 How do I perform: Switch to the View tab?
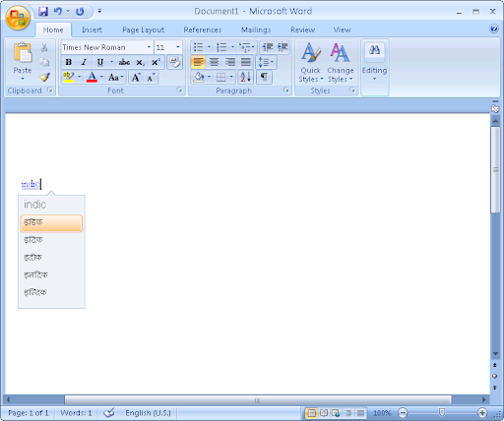pos(342,30)
